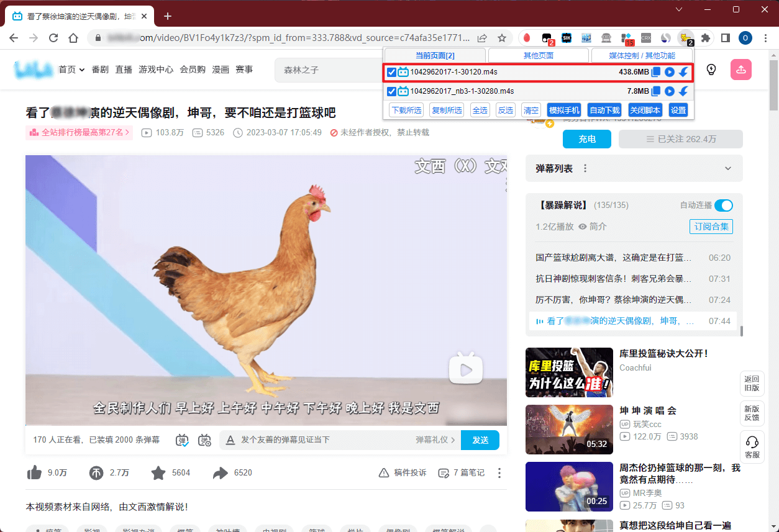The image size is (779, 532).
Task: Uncheck the 7.8MB file checkbox
Action: (391, 91)
